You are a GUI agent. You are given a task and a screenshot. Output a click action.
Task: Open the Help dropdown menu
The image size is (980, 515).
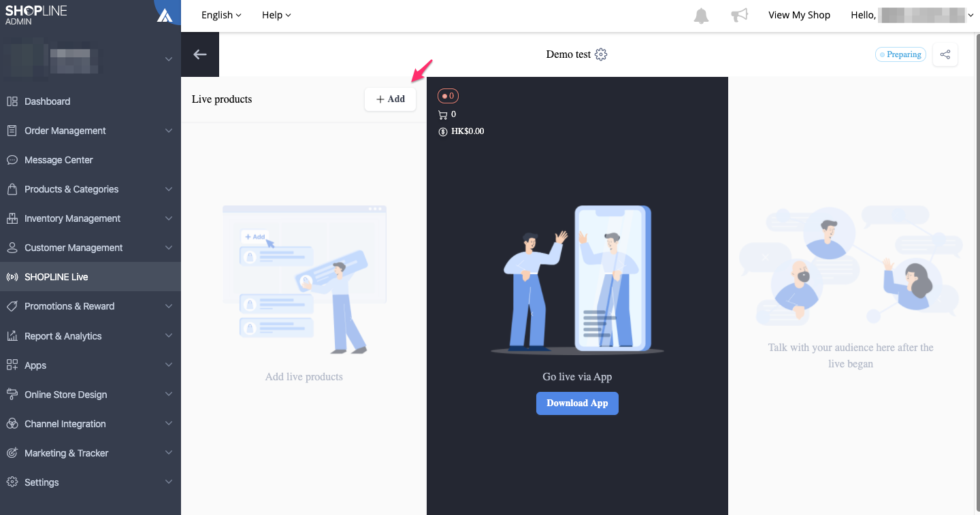coord(276,15)
